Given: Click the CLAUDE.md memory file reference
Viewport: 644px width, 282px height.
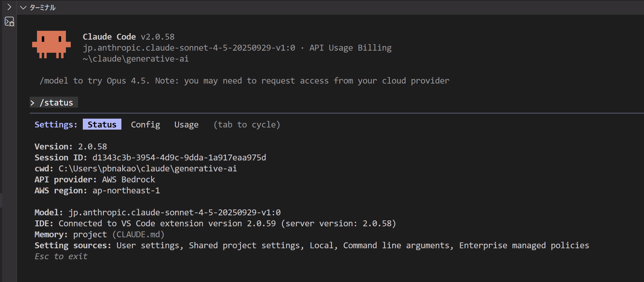Looking at the screenshot, I should pyautogui.click(x=138, y=234).
